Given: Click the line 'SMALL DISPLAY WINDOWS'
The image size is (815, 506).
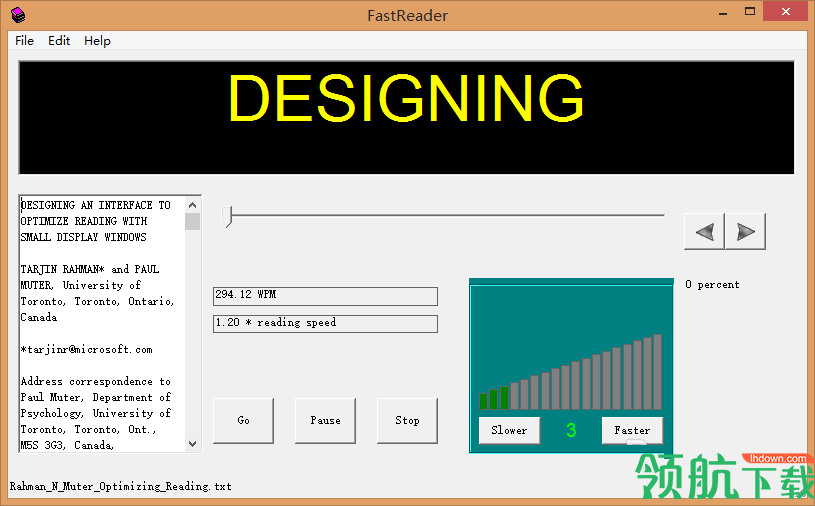Looking at the screenshot, I should (x=84, y=237).
